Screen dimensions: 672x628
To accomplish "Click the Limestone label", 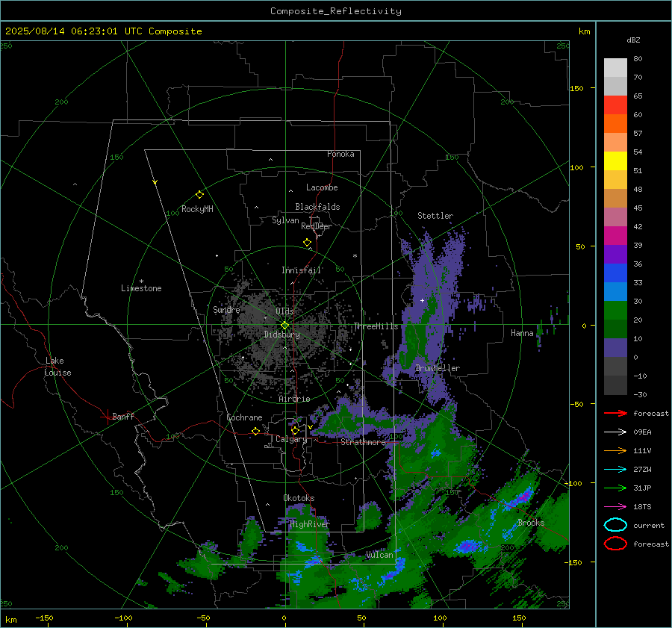I will click(141, 288).
